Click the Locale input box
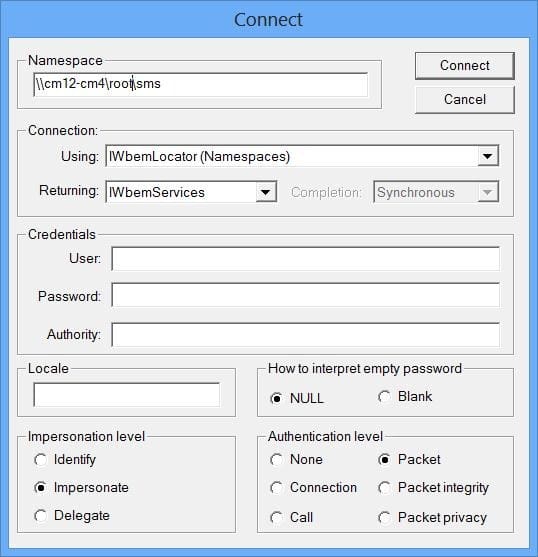This screenshot has width=538, height=557. [126, 394]
